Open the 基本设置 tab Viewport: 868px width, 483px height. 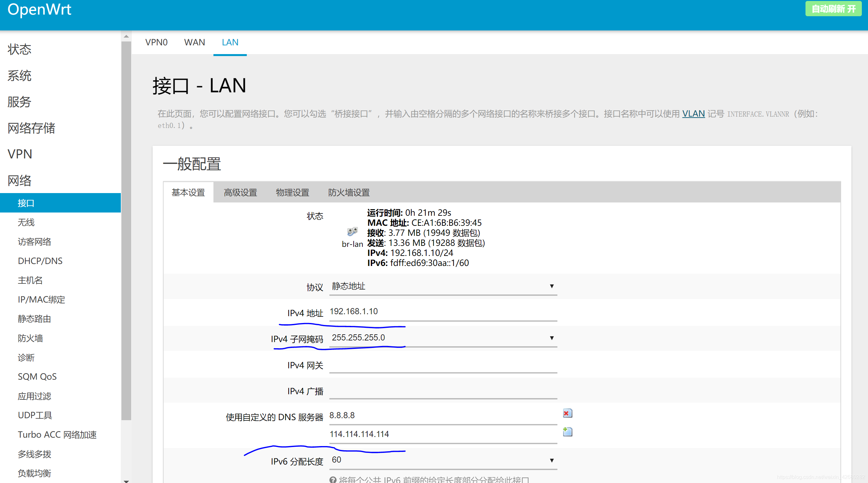(x=188, y=192)
